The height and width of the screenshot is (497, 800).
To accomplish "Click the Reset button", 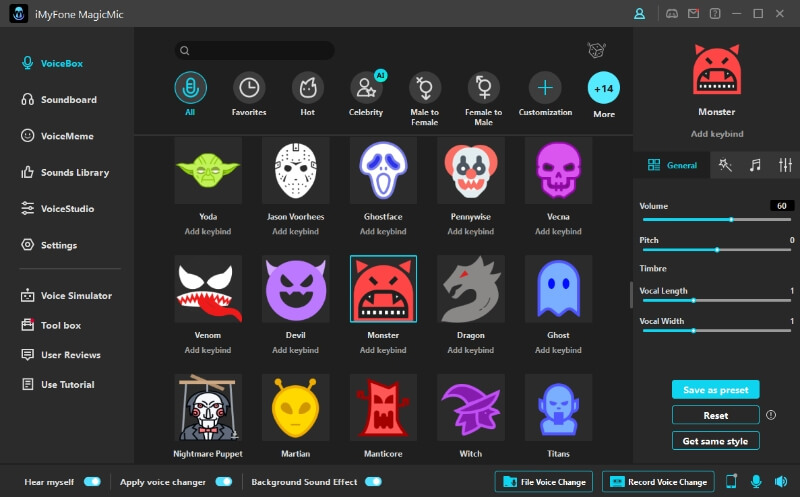I will 715,415.
